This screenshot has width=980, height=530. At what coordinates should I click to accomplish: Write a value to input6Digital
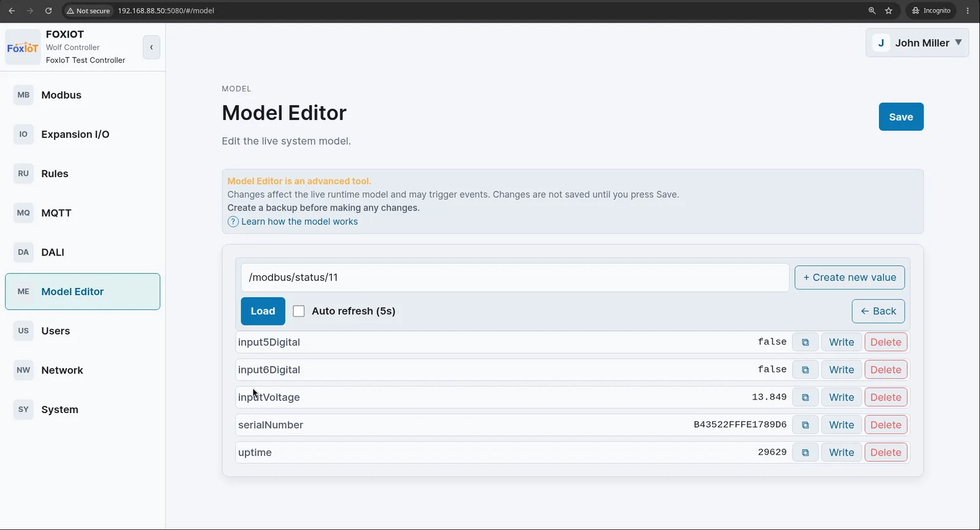coord(842,369)
